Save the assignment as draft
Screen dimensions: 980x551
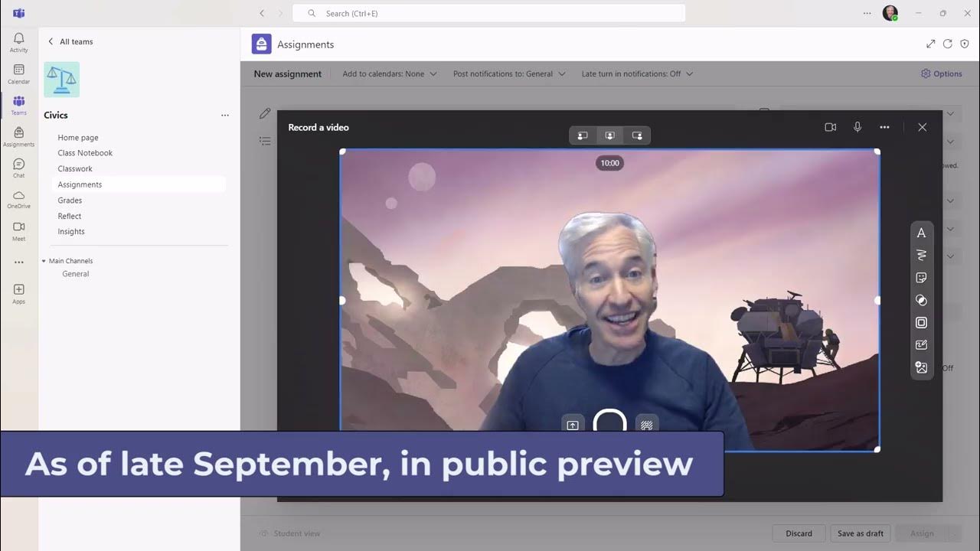coord(860,533)
